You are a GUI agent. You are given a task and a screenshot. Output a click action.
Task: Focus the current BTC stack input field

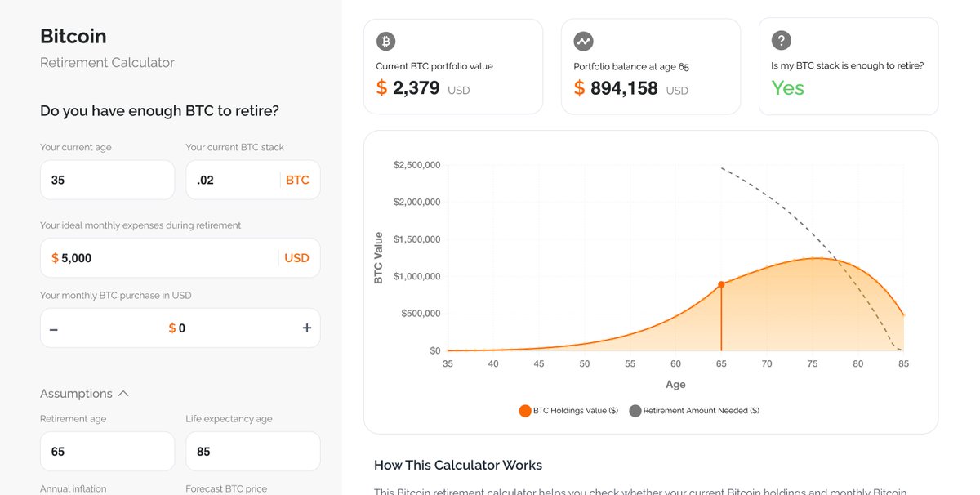(x=253, y=180)
